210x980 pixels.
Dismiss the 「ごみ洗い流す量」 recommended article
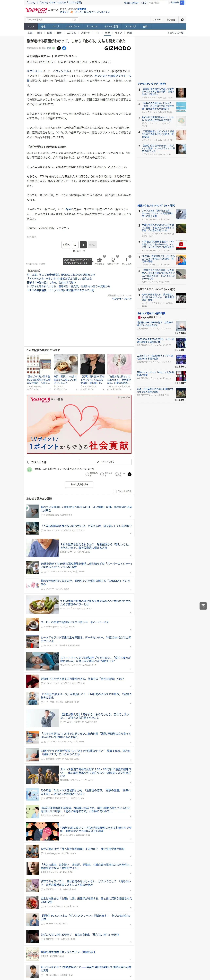coord(50,390)
